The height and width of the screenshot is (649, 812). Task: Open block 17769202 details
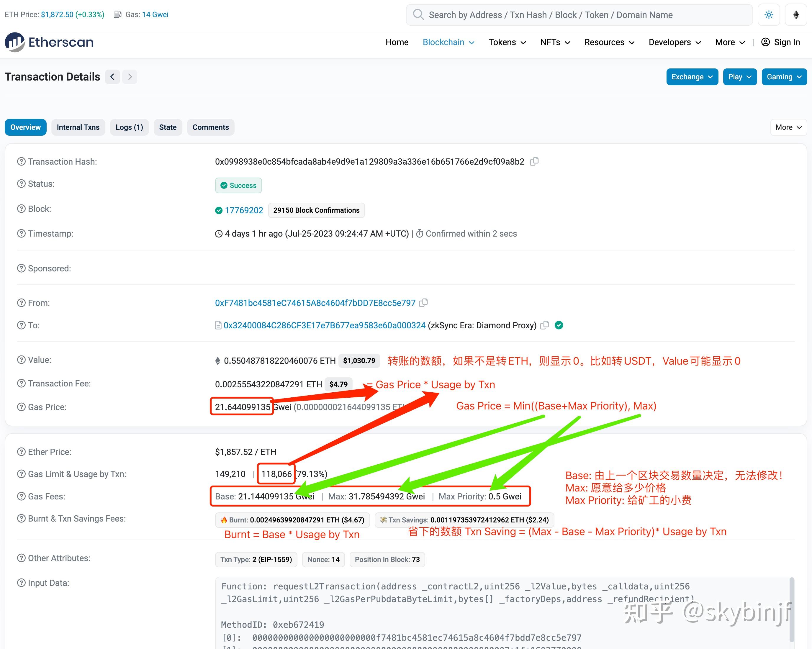(x=243, y=210)
